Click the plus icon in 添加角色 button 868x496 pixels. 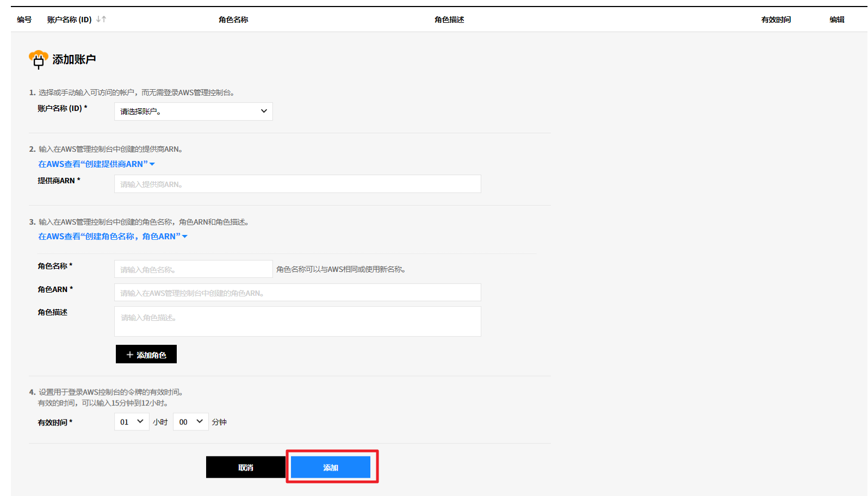(x=129, y=355)
